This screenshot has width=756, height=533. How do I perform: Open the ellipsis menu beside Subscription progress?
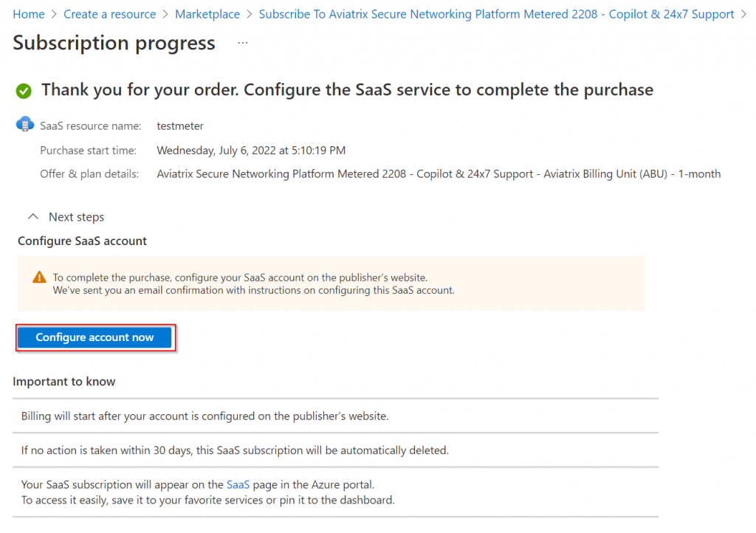tap(242, 43)
